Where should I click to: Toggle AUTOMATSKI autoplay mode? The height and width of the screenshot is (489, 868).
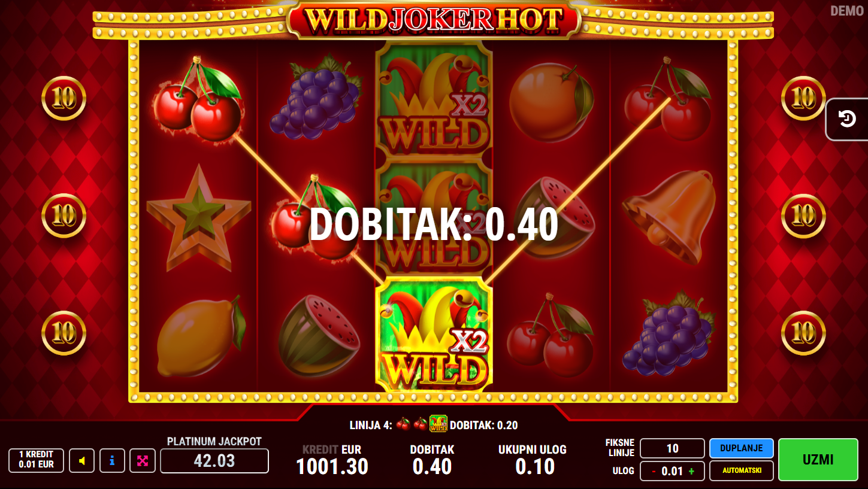click(741, 470)
